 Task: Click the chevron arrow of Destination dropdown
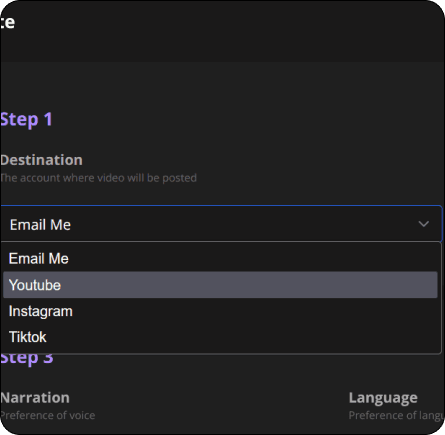click(x=423, y=224)
